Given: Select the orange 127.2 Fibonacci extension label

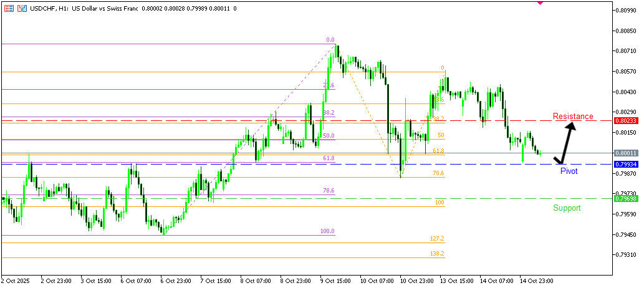Looking at the screenshot, I should pyautogui.click(x=437, y=239).
